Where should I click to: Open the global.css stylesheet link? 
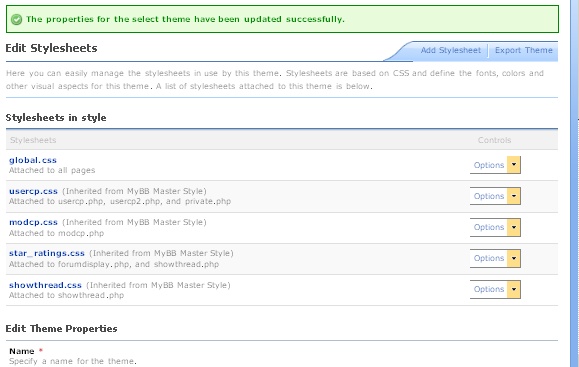tap(33, 160)
